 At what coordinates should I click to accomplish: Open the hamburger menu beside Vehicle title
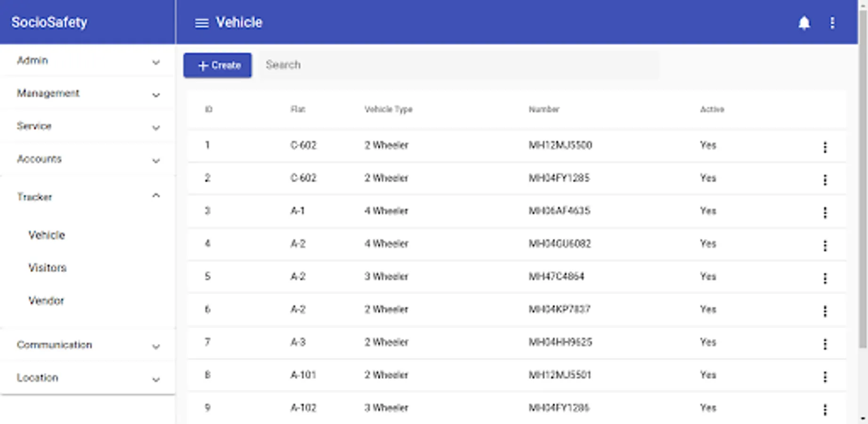click(x=202, y=23)
